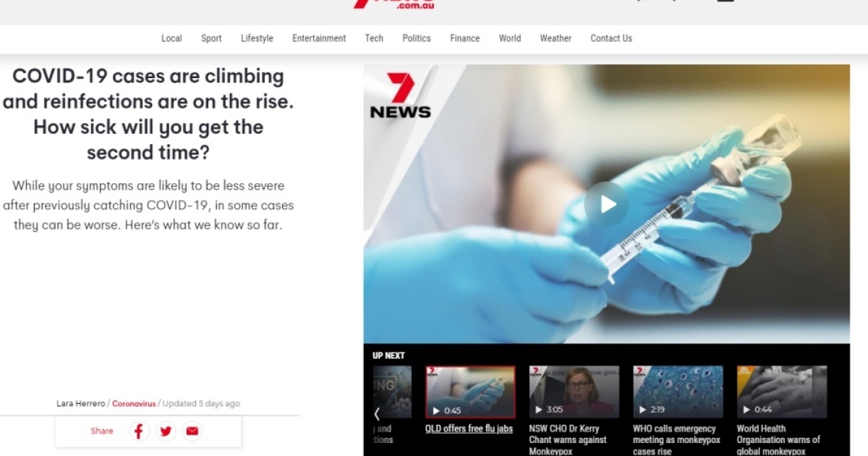Open the Coronavirus topic link
Screen dimensions: 868x456
coord(134,404)
